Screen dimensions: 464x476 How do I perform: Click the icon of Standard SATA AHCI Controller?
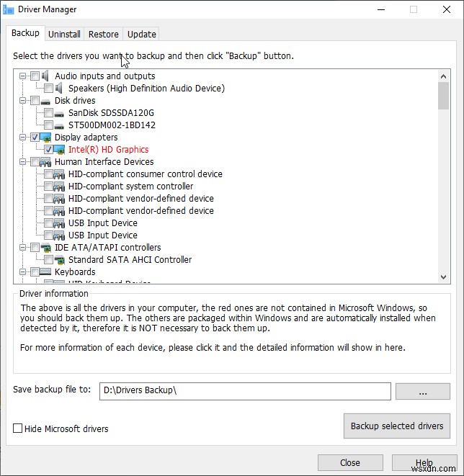(x=60, y=260)
